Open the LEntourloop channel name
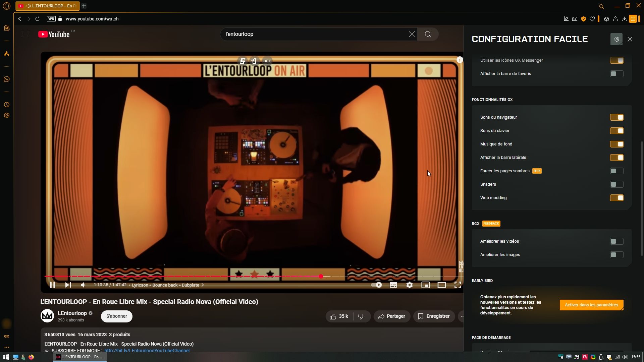The height and width of the screenshot is (362, 644). pos(72,313)
